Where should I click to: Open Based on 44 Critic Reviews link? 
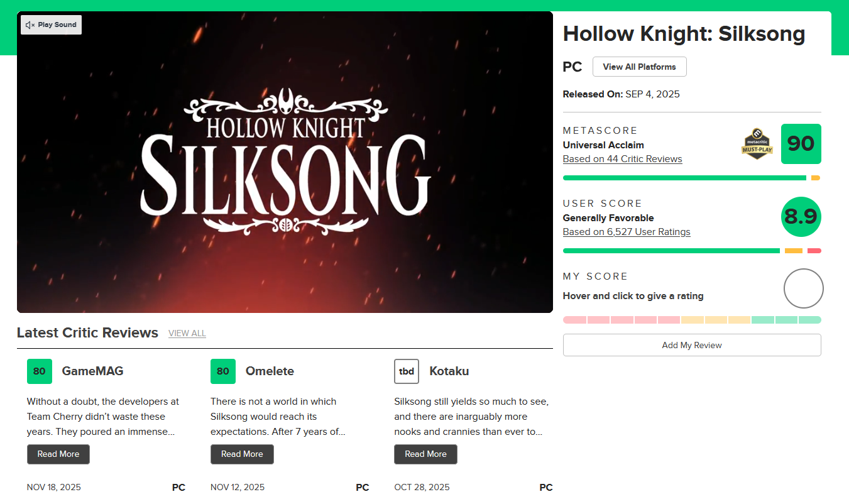point(622,159)
